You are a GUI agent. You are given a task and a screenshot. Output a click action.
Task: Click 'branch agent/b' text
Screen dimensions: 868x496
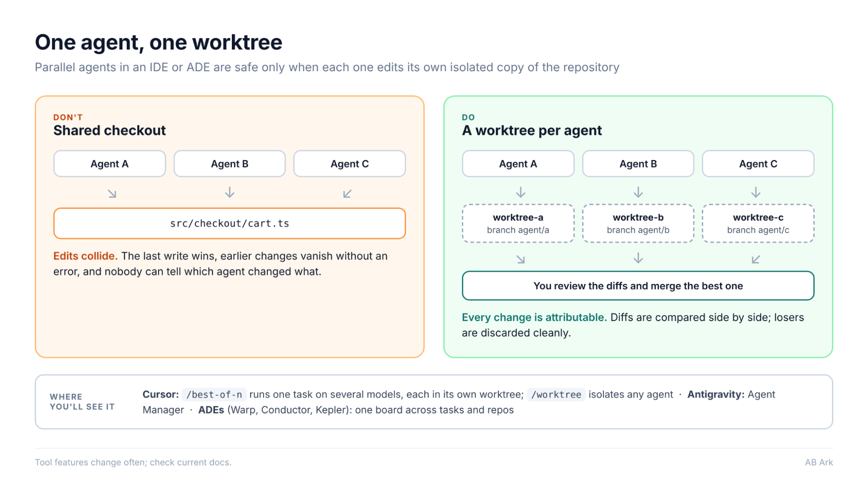click(638, 230)
